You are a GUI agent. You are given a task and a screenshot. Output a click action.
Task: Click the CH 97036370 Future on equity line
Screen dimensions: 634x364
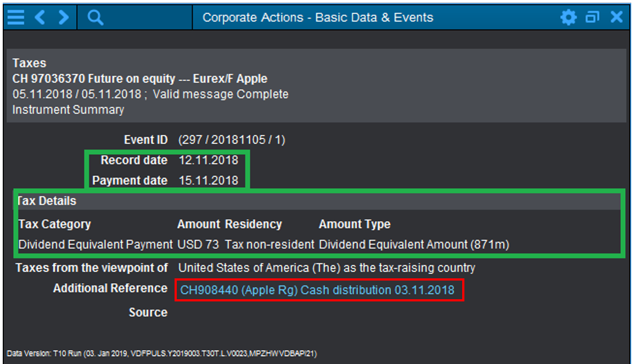tap(140, 79)
